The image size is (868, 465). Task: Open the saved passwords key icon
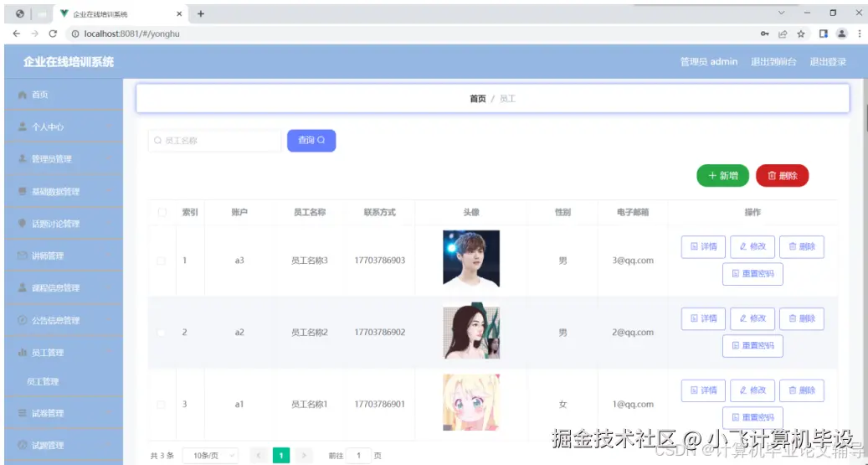point(764,34)
